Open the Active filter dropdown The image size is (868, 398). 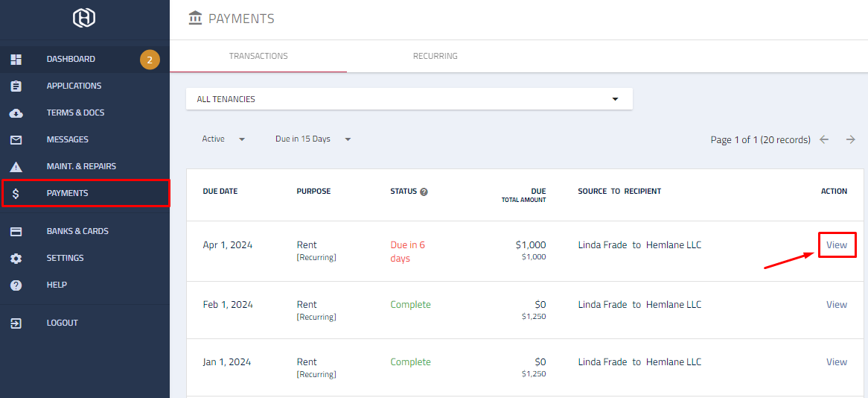point(223,139)
